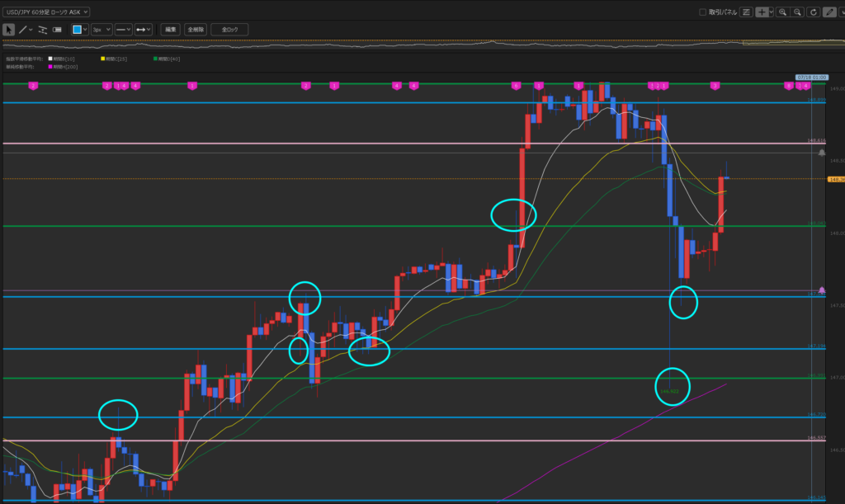The height and width of the screenshot is (504, 845).
Task: Click the gray alert bell icon
Action: coord(822,153)
